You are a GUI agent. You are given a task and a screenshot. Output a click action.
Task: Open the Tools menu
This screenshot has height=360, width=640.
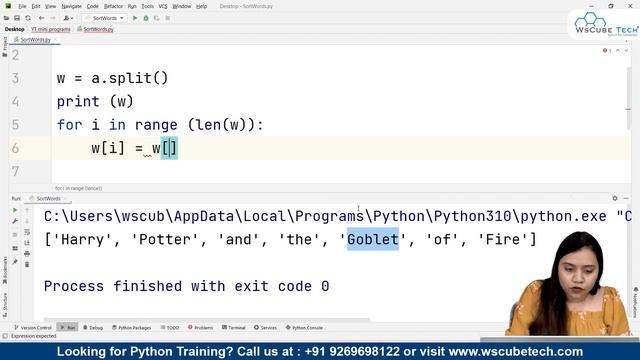(147, 6)
